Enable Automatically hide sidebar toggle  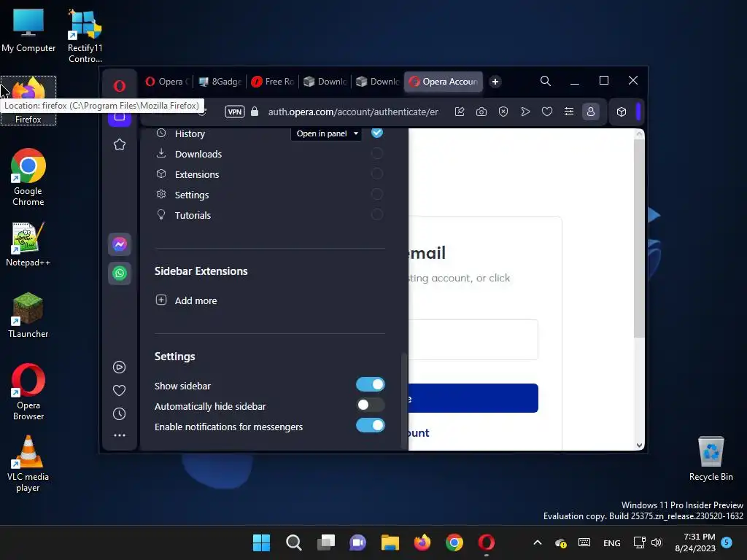pyautogui.click(x=370, y=405)
